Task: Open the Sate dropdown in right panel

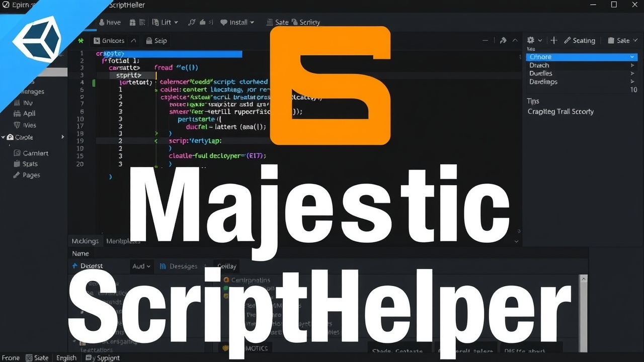Action: click(622, 40)
